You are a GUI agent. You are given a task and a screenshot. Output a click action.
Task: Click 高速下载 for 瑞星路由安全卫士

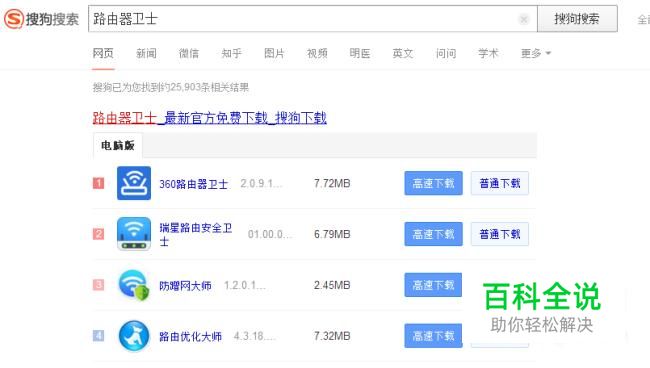click(x=433, y=234)
